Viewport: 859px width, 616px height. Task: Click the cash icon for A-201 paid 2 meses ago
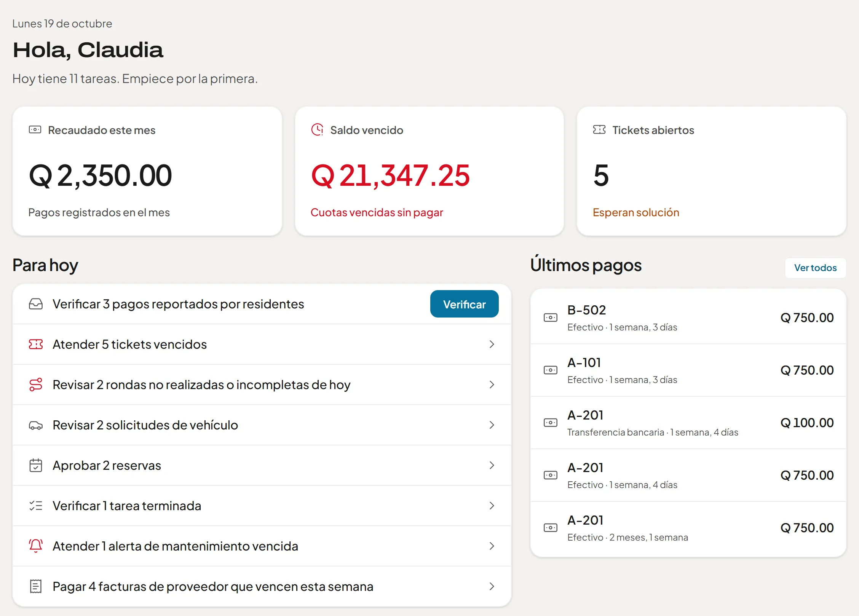tap(551, 528)
